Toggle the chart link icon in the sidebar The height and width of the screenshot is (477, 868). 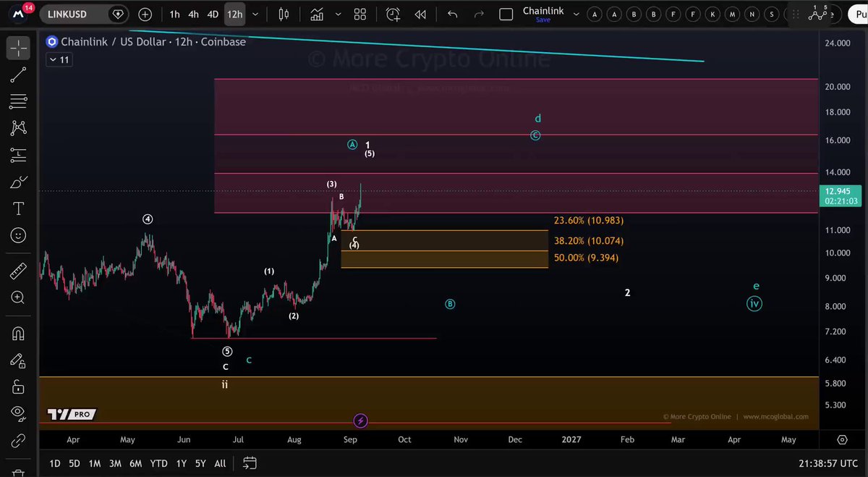pyautogui.click(x=19, y=441)
